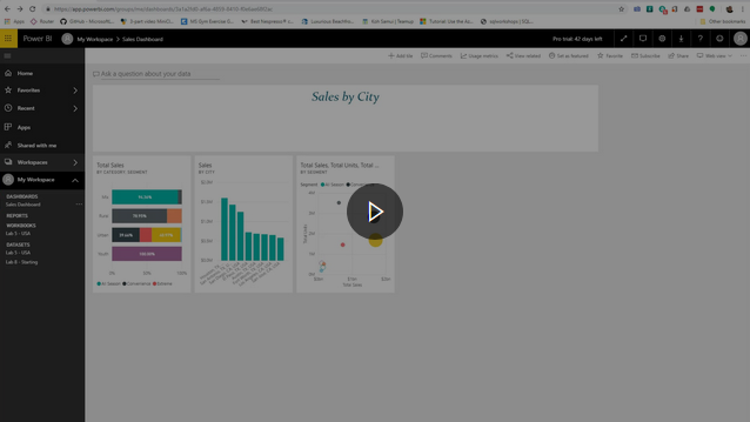Expand the Recent flyout arrow
750x422 pixels.
[75, 108]
